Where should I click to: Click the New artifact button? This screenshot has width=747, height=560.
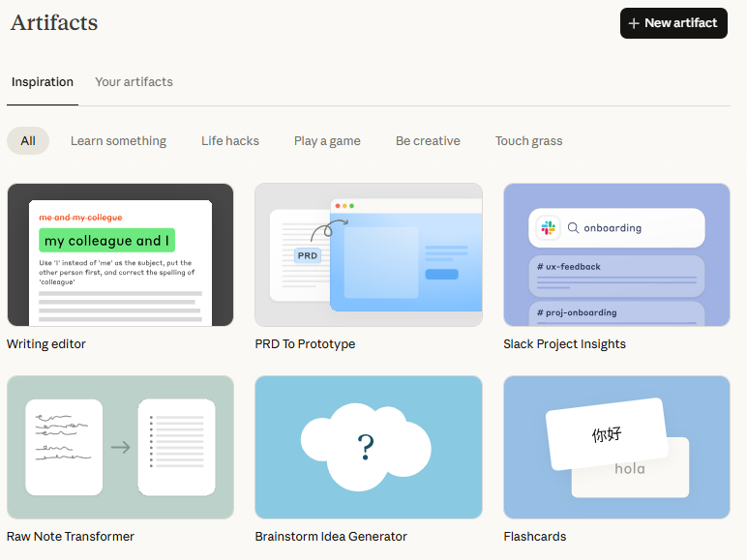pos(673,23)
